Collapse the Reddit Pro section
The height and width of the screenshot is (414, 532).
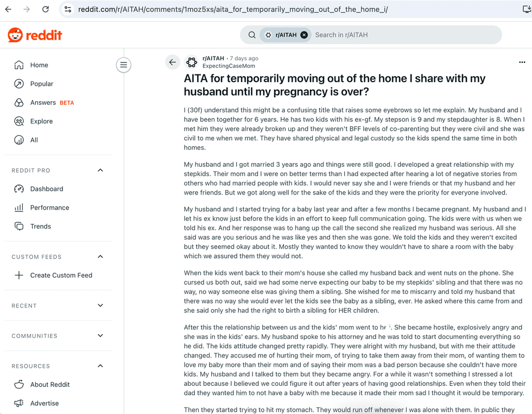coord(100,170)
